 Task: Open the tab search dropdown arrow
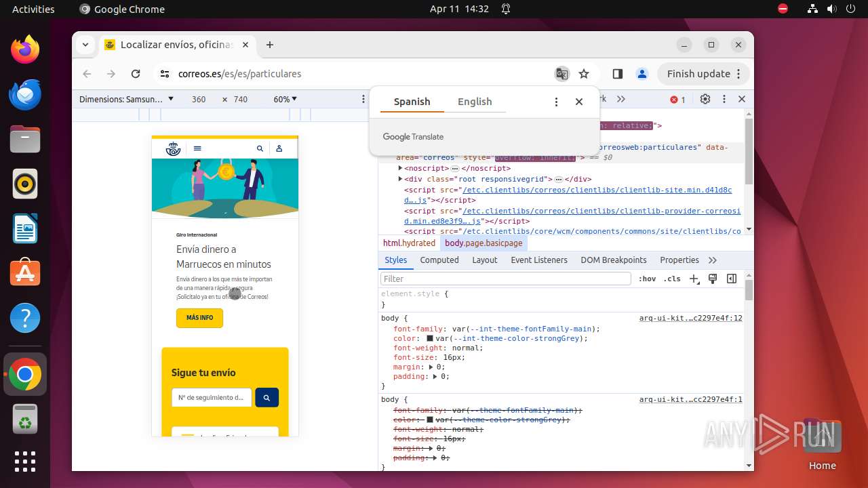click(85, 45)
